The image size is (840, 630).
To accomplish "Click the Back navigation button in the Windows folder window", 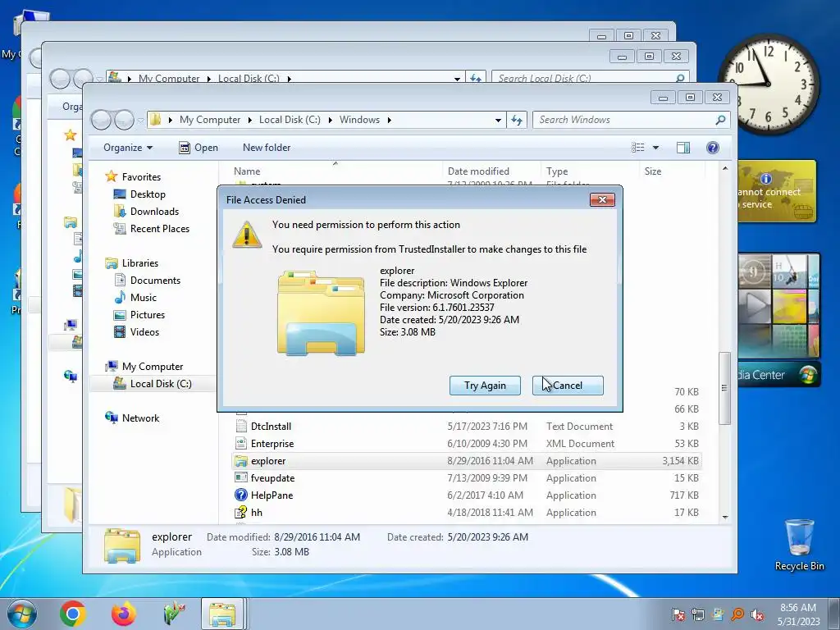I will (x=101, y=120).
